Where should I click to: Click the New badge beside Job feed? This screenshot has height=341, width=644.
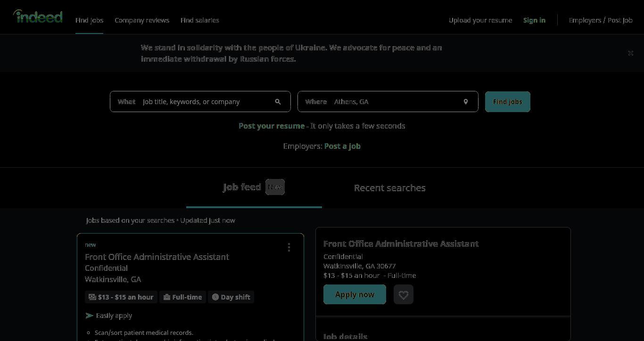coord(275,187)
